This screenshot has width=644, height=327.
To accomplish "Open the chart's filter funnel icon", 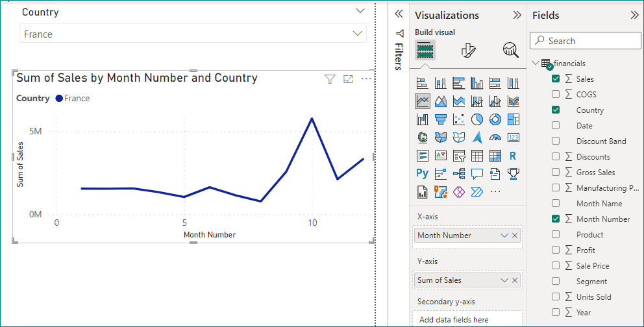I will pos(330,79).
